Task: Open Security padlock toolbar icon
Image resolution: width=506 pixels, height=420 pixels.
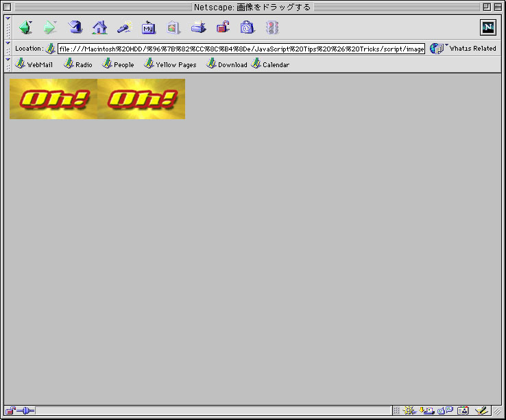Action: point(223,27)
